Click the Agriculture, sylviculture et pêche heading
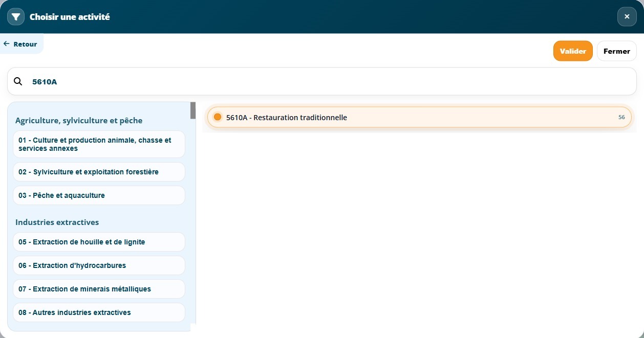The image size is (644, 338). tap(79, 121)
